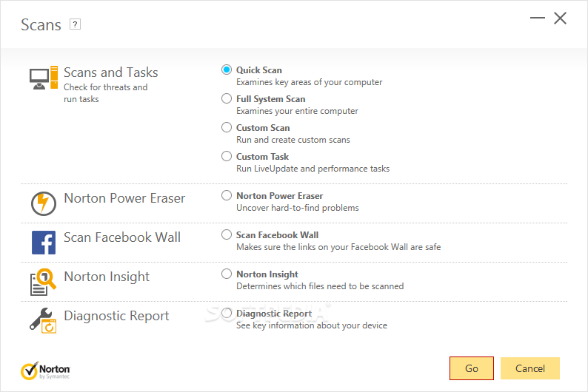Viewport: 588px width, 392px height.
Task: Choose the Norton Insight radio button
Action: pyautogui.click(x=227, y=274)
